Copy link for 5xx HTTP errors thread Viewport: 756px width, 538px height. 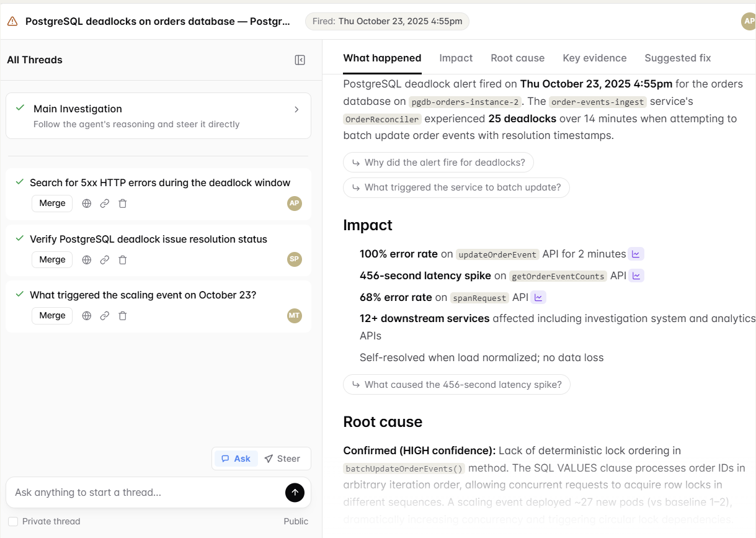coord(105,204)
